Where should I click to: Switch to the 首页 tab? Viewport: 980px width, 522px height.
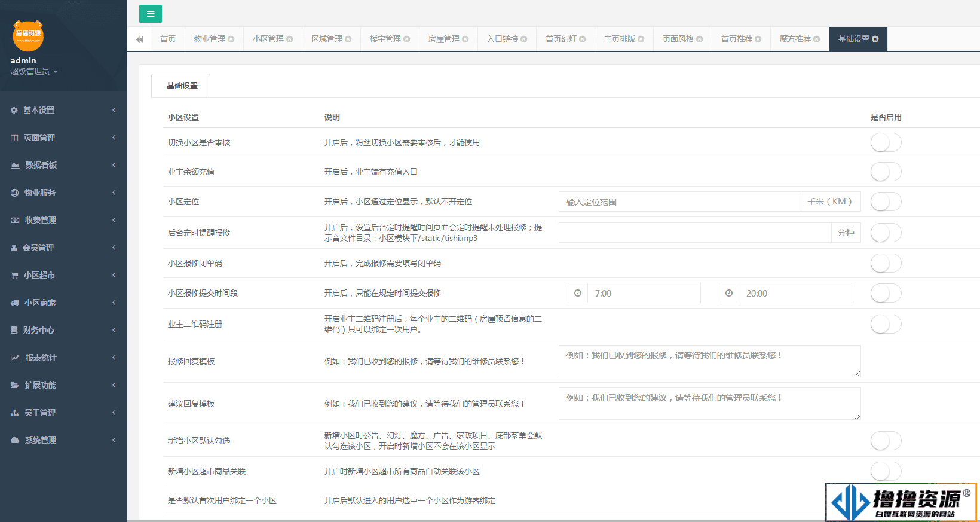click(168, 39)
